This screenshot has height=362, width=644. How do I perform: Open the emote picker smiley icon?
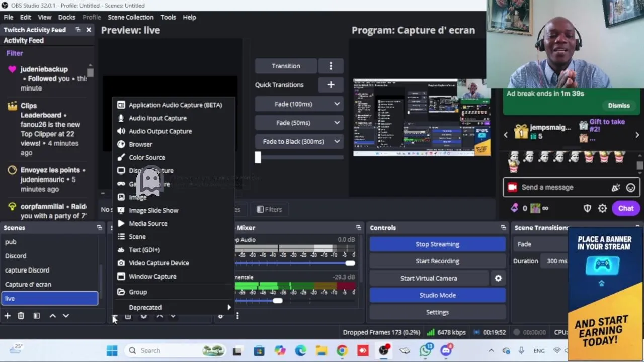(631, 188)
